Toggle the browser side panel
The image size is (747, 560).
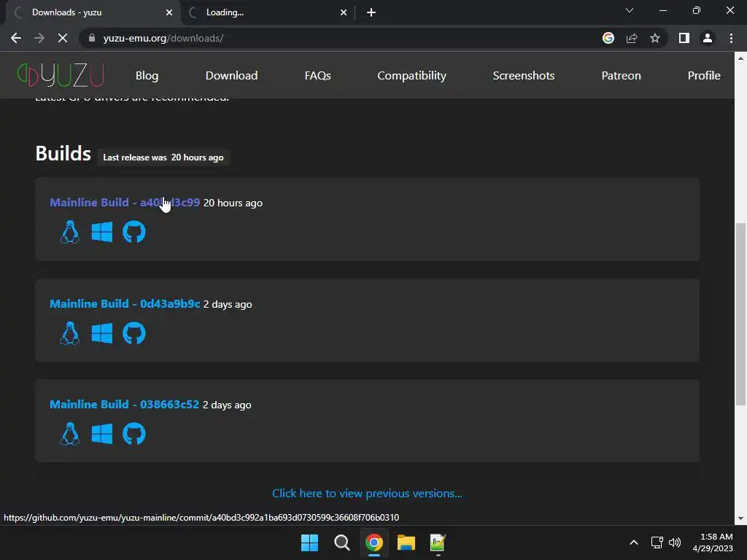tap(684, 38)
